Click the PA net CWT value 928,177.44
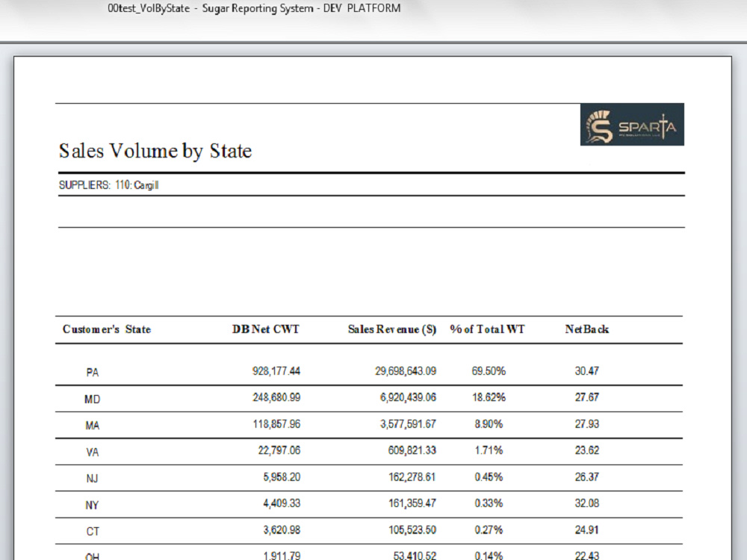The image size is (747, 560). click(276, 371)
